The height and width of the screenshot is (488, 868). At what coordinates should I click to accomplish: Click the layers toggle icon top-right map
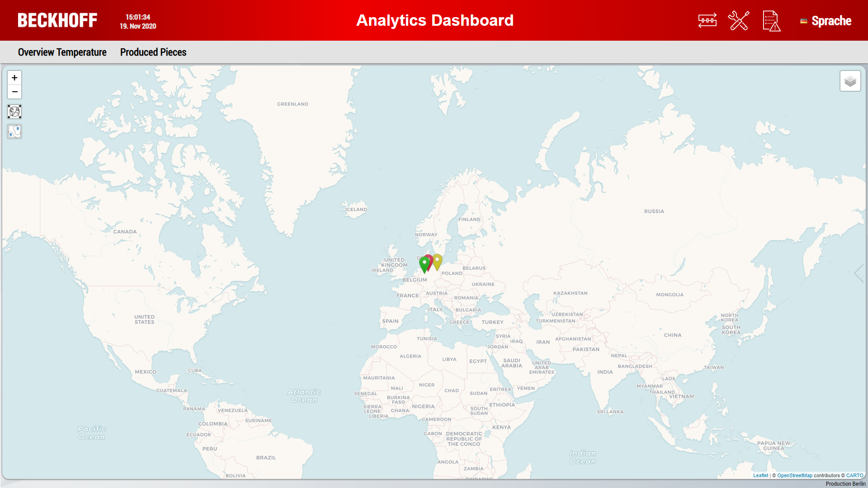coord(850,81)
